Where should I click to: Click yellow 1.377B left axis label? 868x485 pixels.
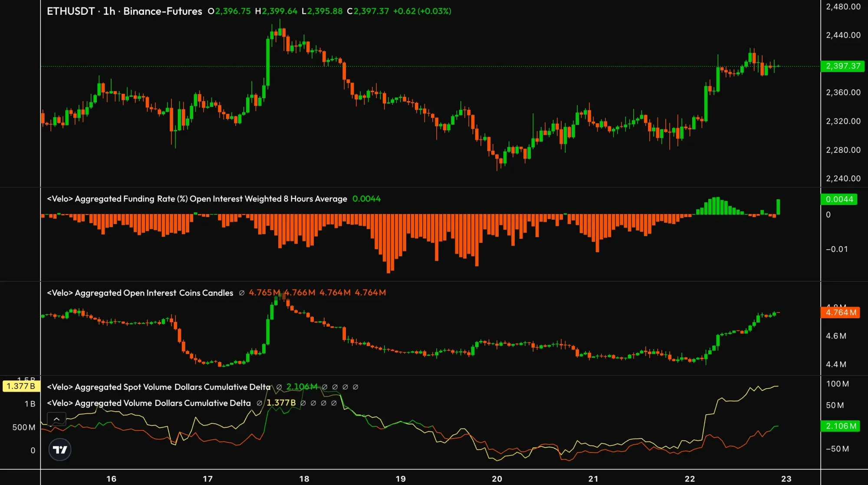[x=21, y=386]
